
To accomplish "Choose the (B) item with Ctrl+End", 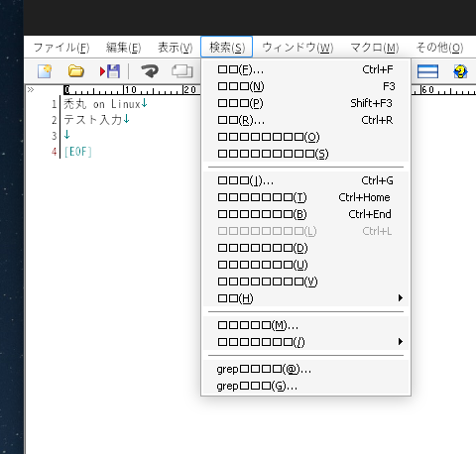I will click(x=305, y=214).
